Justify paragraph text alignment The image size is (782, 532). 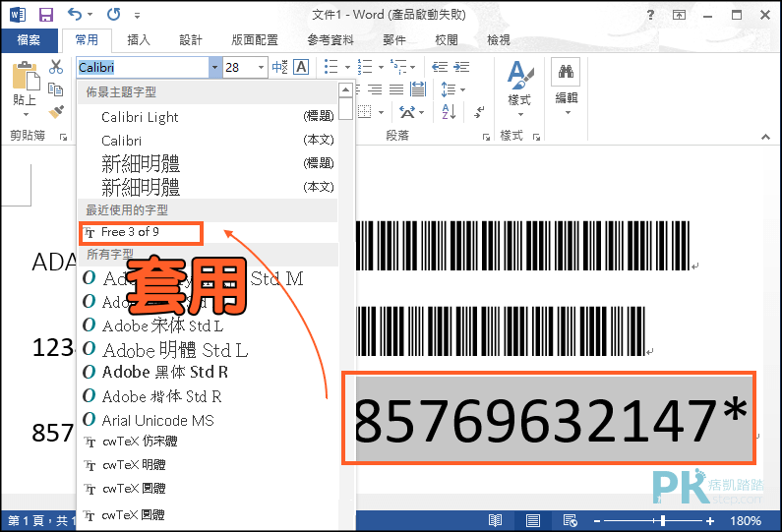click(396, 89)
